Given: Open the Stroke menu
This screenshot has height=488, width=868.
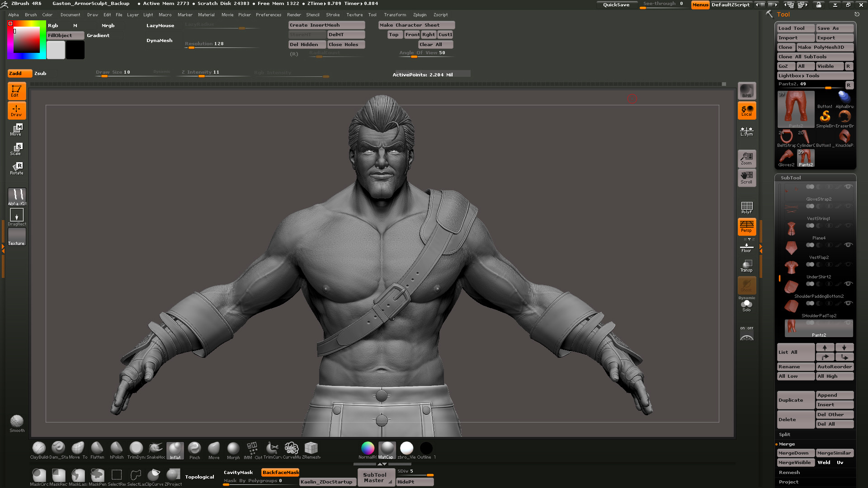Looking at the screenshot, I should point(333,15).
